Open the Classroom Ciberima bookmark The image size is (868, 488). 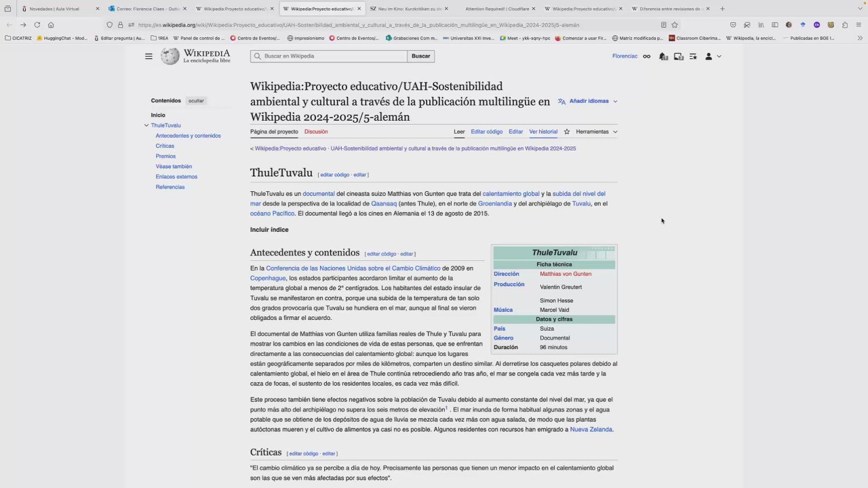694,38
